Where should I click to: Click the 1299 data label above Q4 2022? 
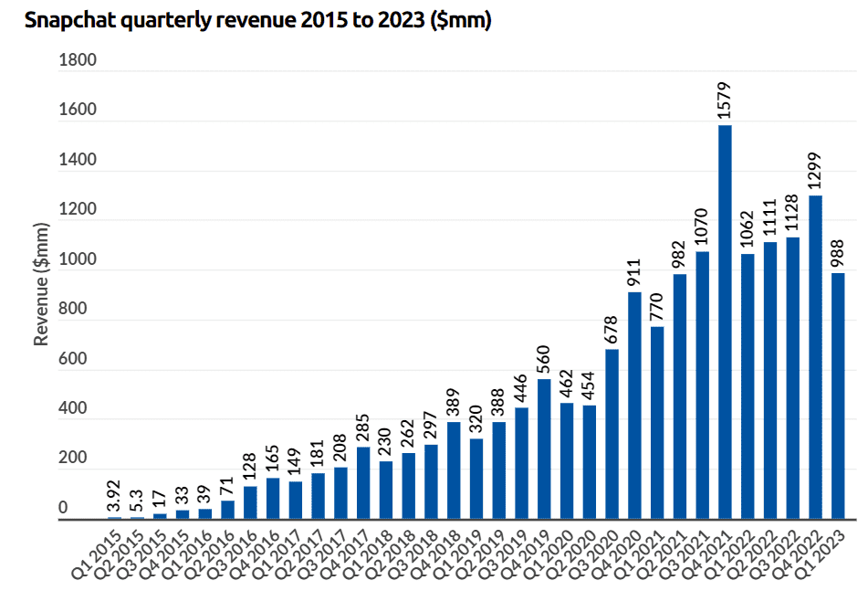coord(815,169)
